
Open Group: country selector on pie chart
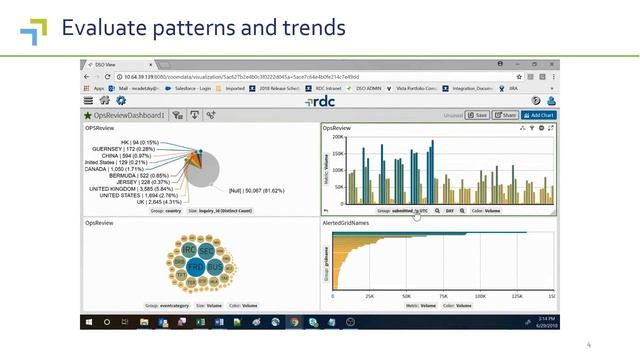tap(166, 211)
